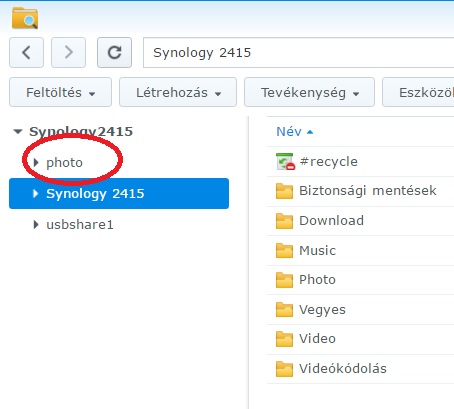The image size is (454, 409).
Task: Select the Photo name text in list
Action: pos(317,280)
